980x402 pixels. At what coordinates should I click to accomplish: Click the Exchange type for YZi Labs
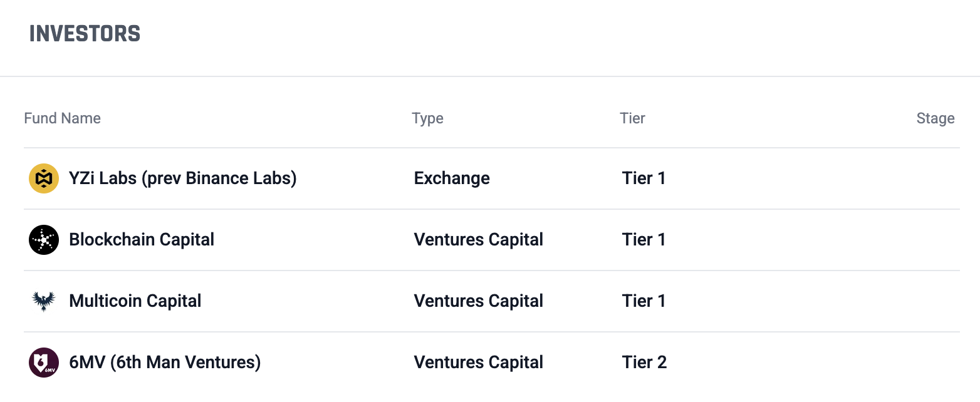pos(452,178)
